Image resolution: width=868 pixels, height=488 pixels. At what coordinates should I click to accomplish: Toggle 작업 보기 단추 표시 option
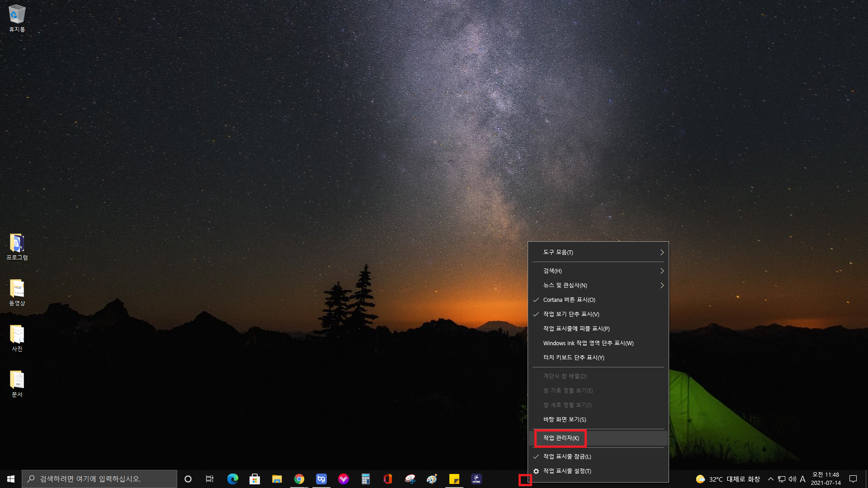tap(571, 314)
